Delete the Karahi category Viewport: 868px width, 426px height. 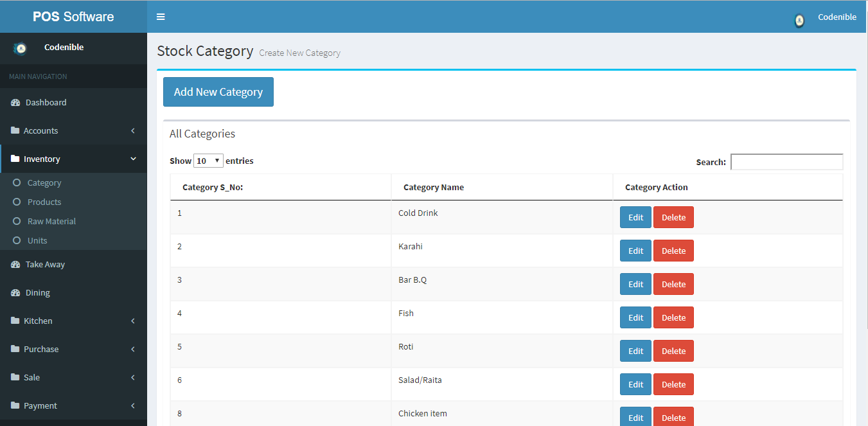pos(673,251)
